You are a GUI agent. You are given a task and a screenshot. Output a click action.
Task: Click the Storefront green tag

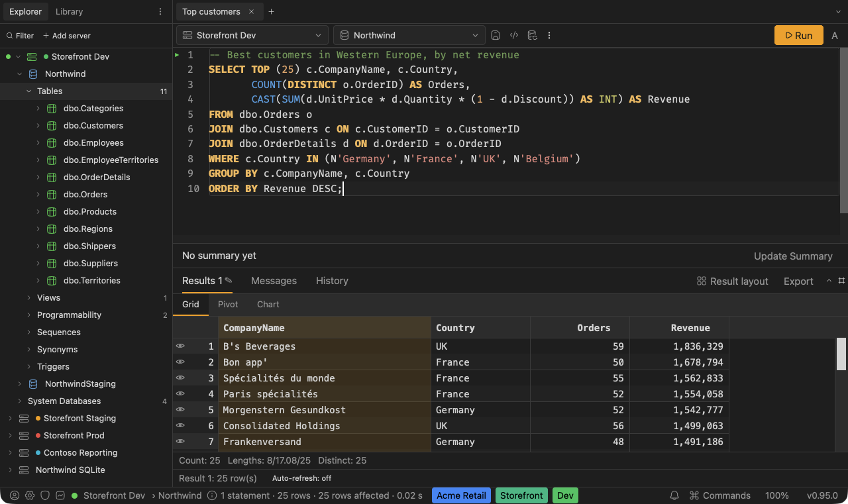(521, 495)
